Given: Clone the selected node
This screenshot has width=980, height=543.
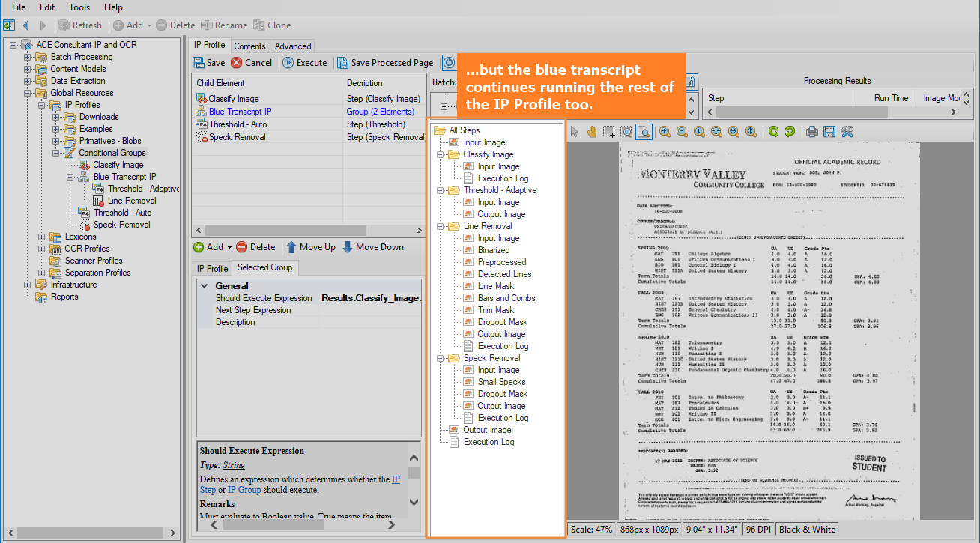Looking at the screenshot, I should coord(272,25).
